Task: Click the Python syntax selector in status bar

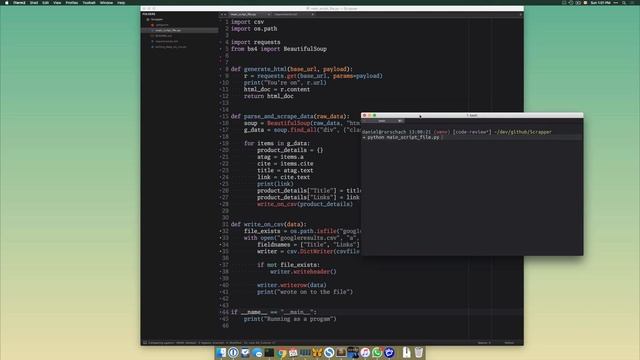Action: [509, 343]
